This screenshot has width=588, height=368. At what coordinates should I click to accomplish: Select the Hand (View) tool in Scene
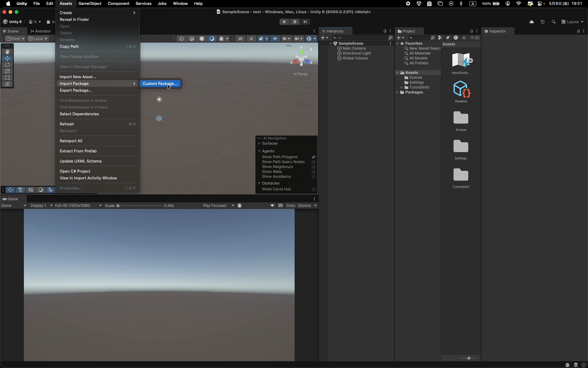pyautogui.click(x=7, y=52)
